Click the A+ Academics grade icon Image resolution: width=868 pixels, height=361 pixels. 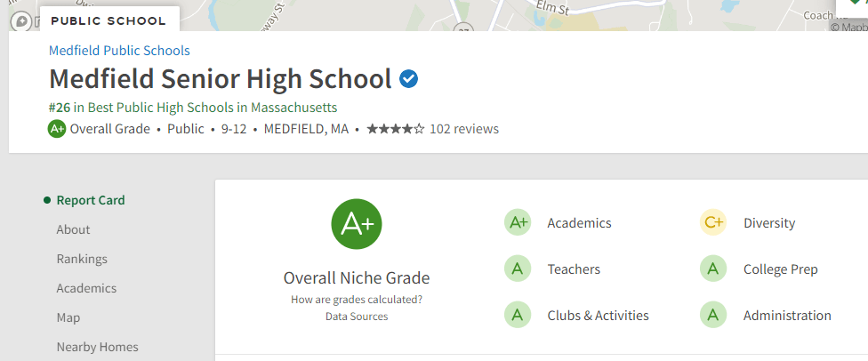coord(518,223)
